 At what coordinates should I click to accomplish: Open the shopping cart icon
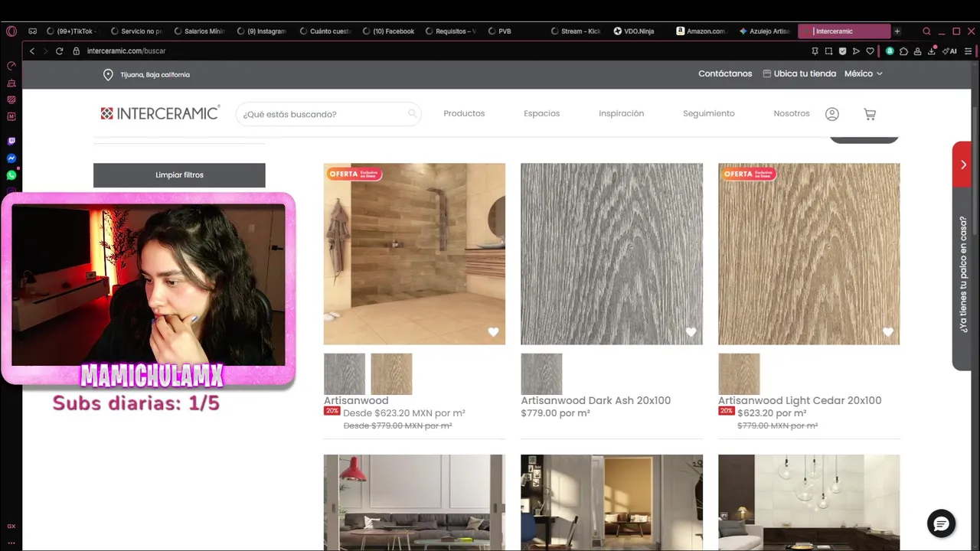(870, 114)
